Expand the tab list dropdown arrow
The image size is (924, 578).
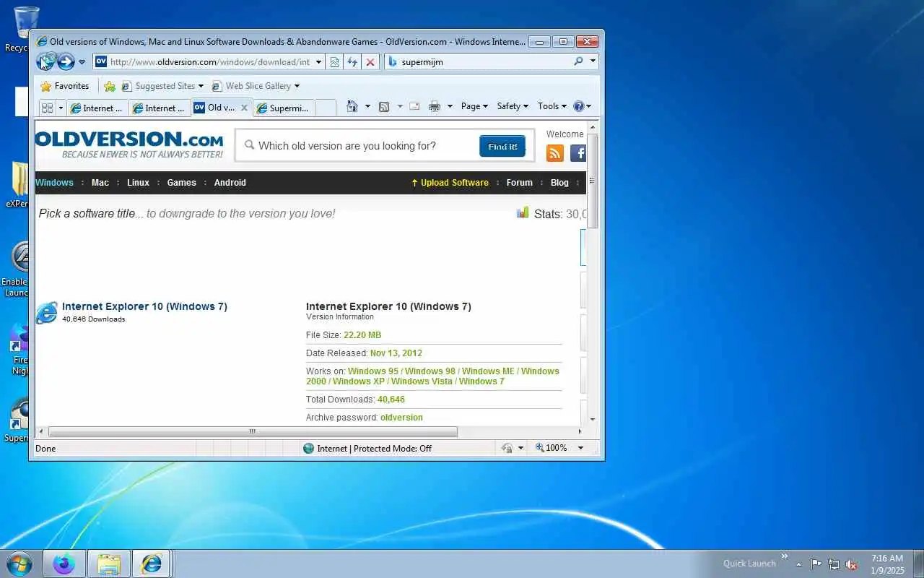click(61, 108)
